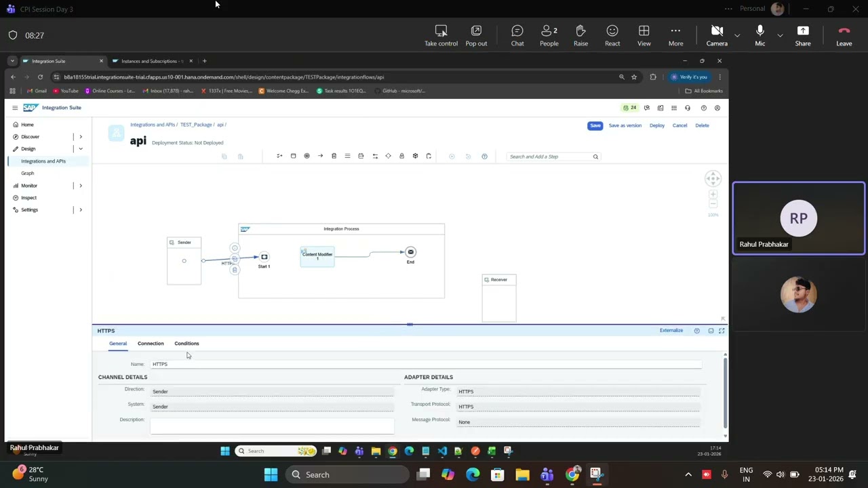Unmute or mute the Mic
Image resolution: width=868 pixels, height=488 pixels.
point(759,35)
